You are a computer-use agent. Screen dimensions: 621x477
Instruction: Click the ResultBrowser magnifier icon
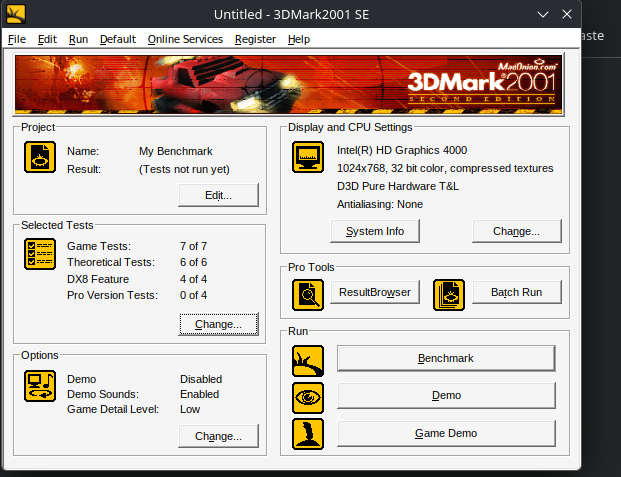click(308, 295)
